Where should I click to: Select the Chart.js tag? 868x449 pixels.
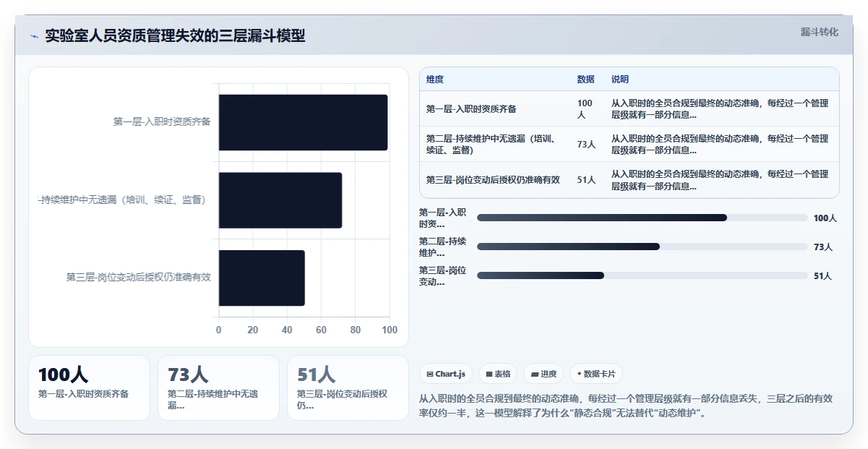tap(446, 374)
